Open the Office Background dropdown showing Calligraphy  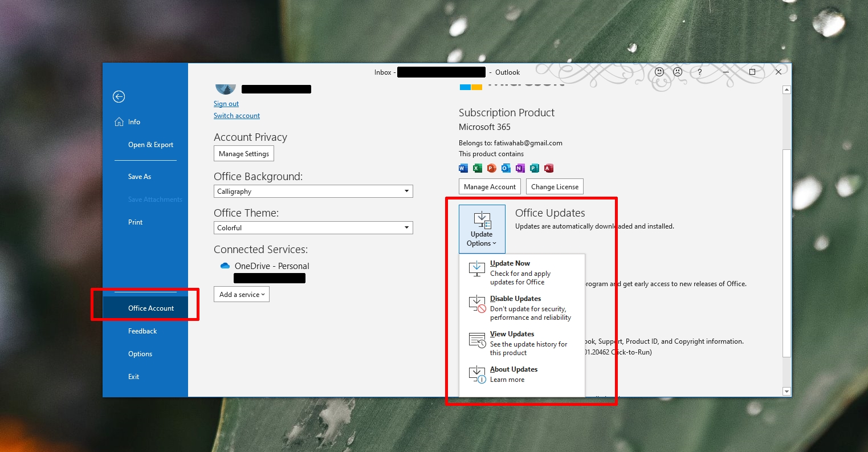(406, 191)
